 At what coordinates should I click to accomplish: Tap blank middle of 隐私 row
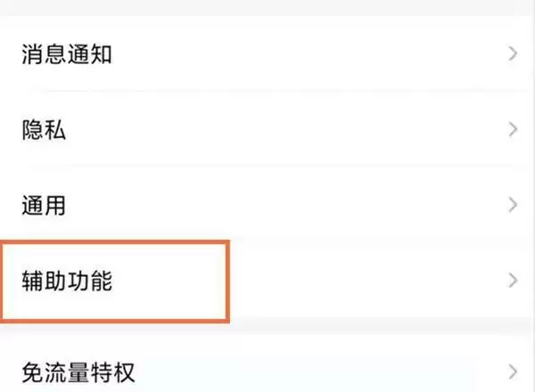(294, 131)
